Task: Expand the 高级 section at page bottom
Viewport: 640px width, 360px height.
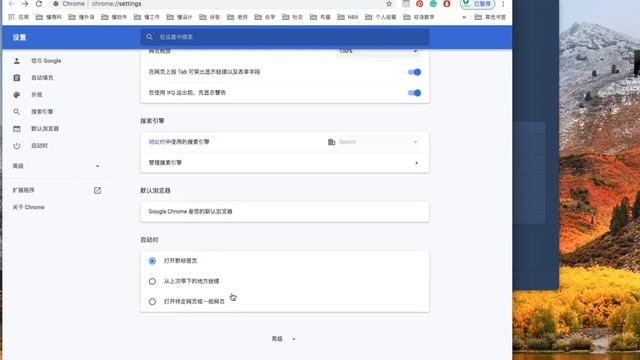Action: (284, 339)
